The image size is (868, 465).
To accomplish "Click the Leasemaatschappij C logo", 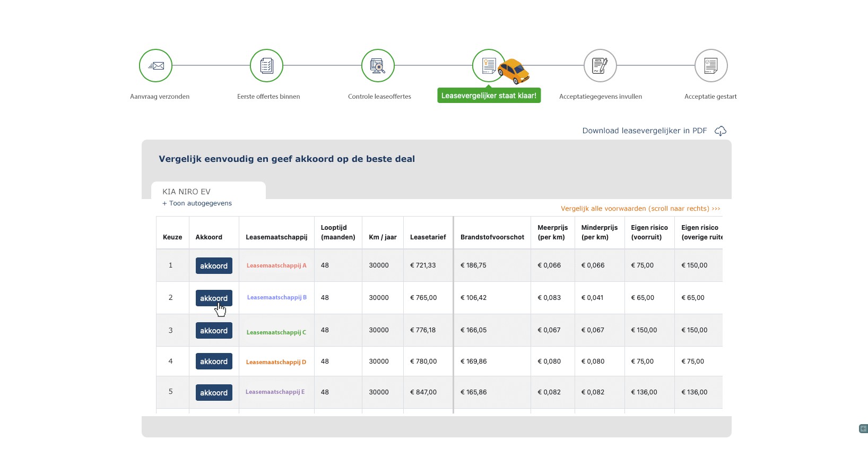I will pyautogui.click(x=276, y=332).
